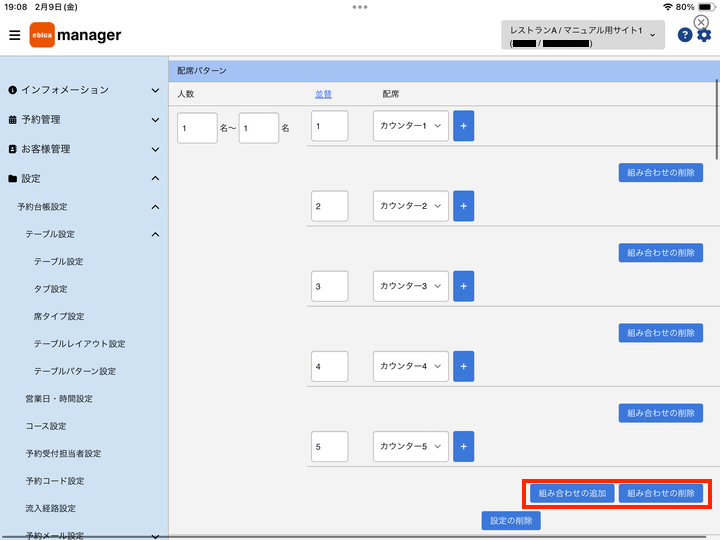This screenshot has height=540, width=720.
Task: Open the help question mark icon
Action: pos(685,35)
